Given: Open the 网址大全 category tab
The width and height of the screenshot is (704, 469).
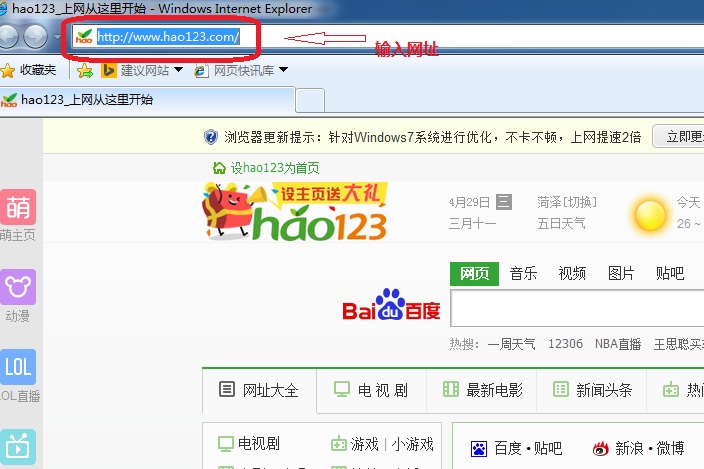Looking at the screenshot, I should point(259,390).
